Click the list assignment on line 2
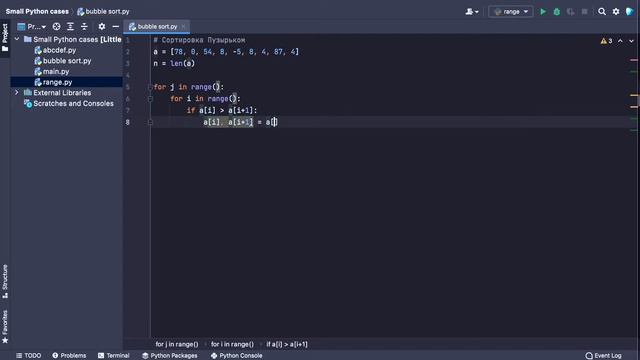This screenshot has width=640, height=360. [x=226, y=52]
